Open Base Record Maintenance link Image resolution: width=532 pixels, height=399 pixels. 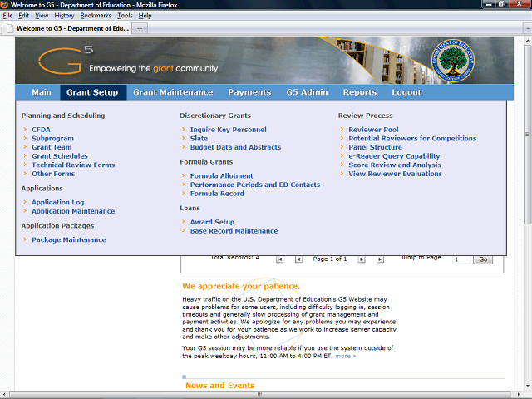tap(234, 231)
